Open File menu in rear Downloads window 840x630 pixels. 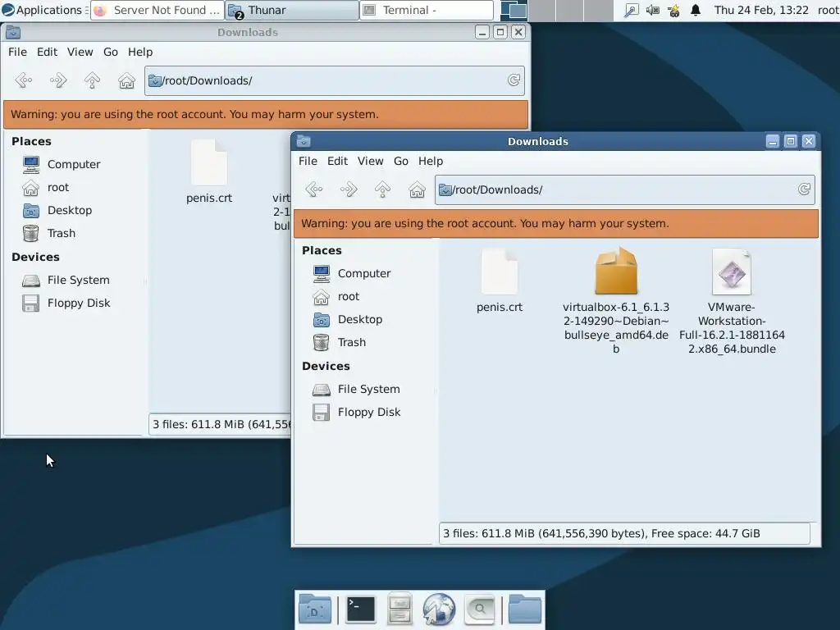click(x=17, y=52)
